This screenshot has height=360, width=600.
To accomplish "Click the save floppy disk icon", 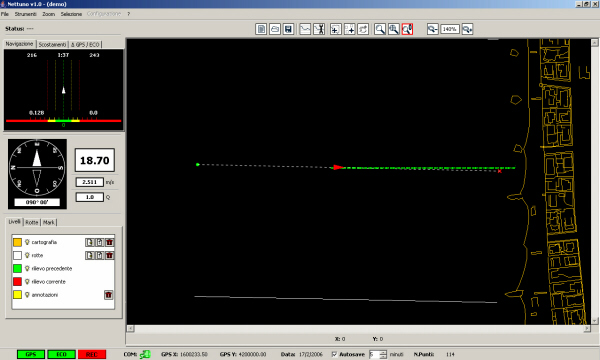I will 289,29.
